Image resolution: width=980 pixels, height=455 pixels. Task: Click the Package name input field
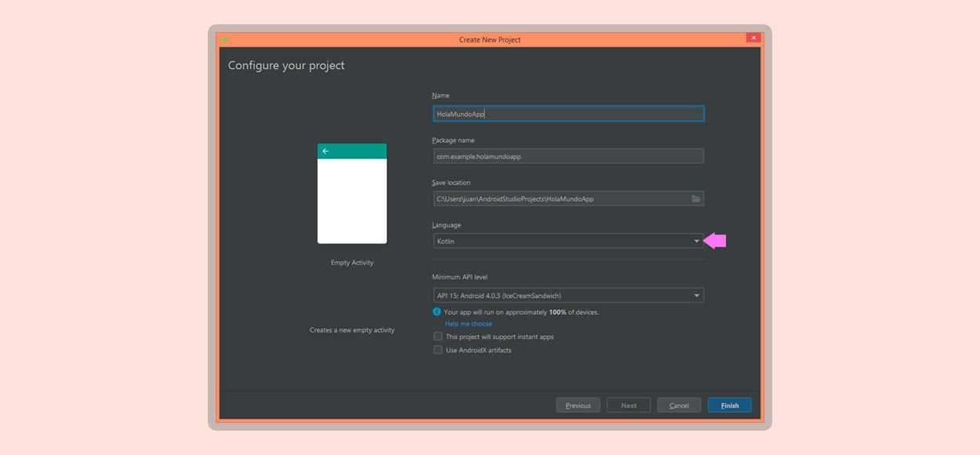[568, 156]
